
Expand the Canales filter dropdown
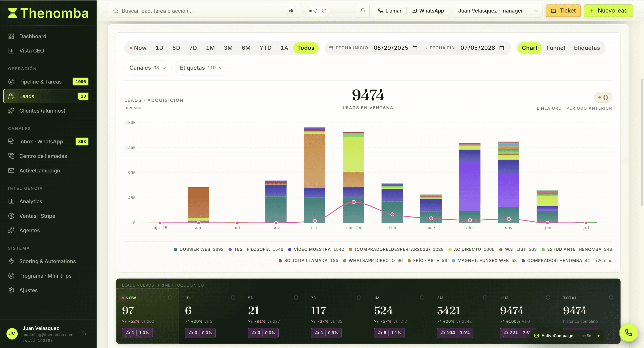pos(148,68)
